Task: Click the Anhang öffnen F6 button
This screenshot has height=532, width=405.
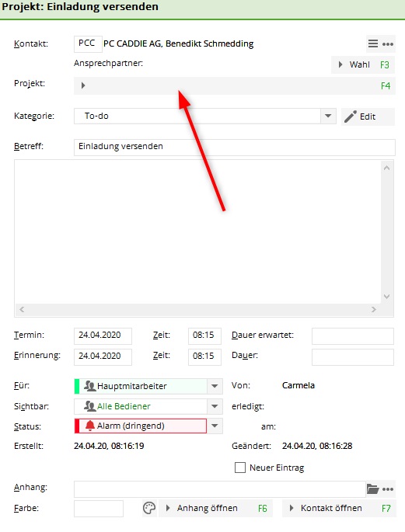Action: tap(216, 508)
